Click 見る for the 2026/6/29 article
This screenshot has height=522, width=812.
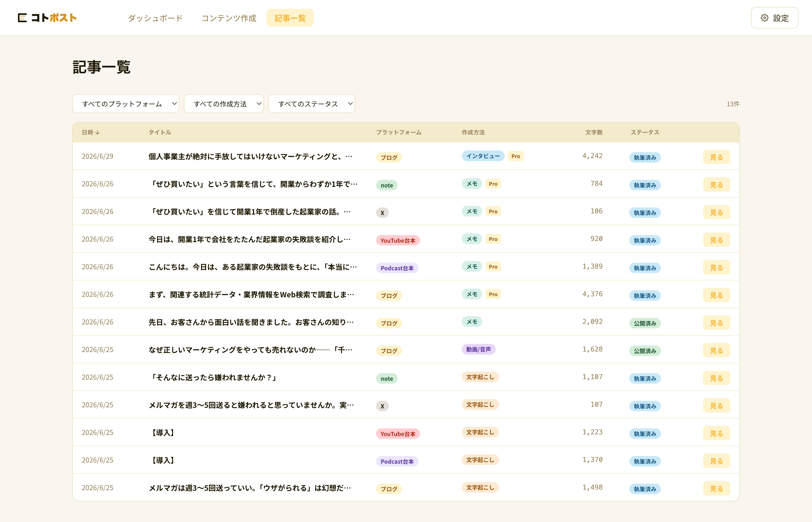point(716,157)
